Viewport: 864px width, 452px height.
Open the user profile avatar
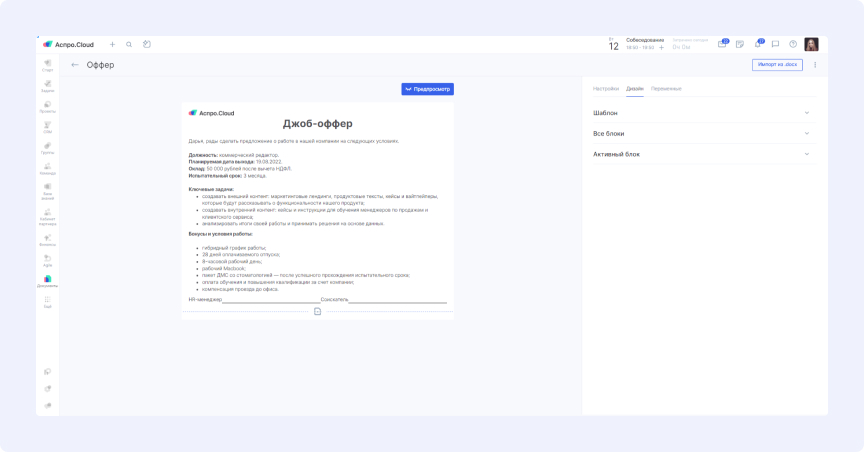click(811, 45)
